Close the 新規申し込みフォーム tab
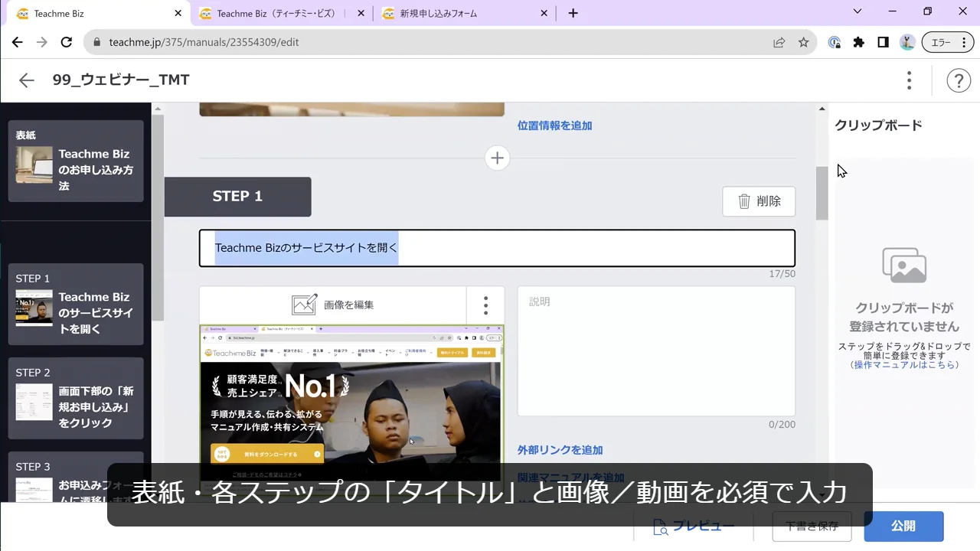This screenshot has height=551, width=980. point(544,13)
